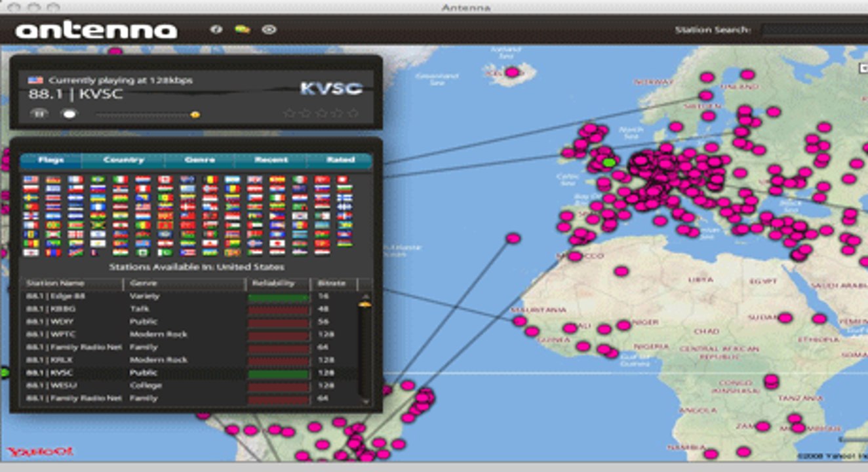Click the KVSC station logo
868x472 pixels.
(x=331, y=88)
